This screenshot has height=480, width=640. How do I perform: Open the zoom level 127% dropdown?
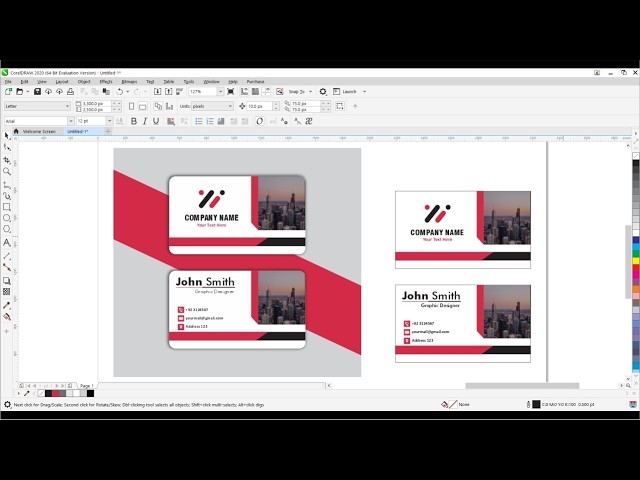click(x=220, y=91)
